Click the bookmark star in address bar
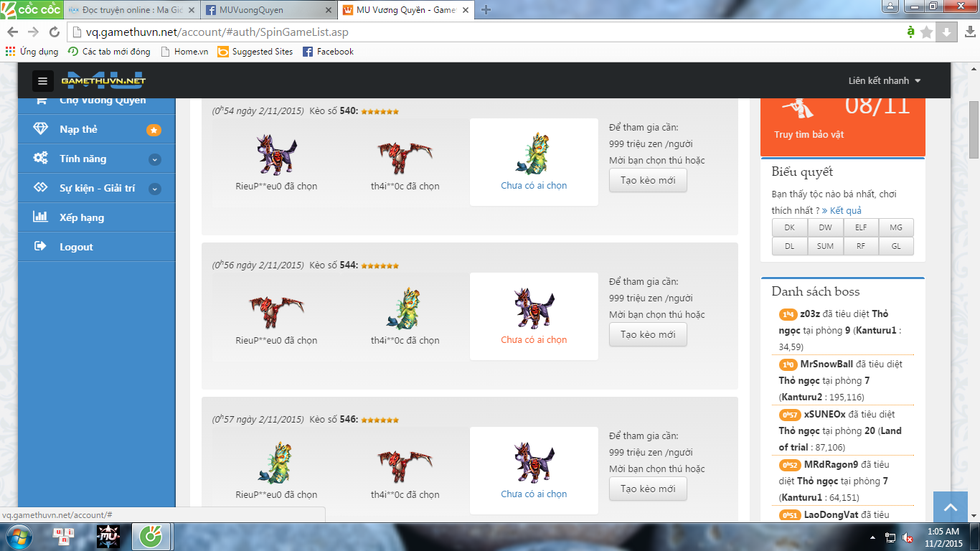Image resolution: width=980 pixels, height=551 pixels. (x=926, y=32)
